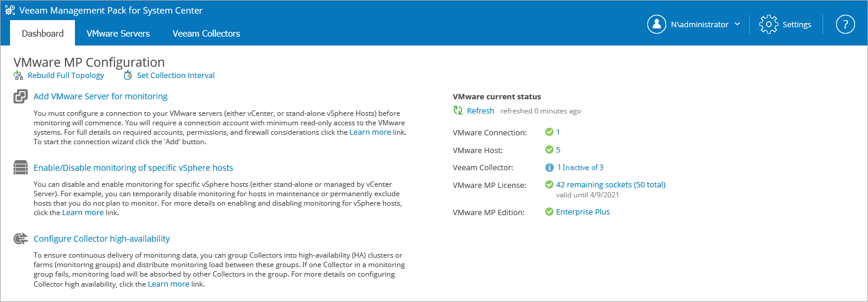Open the Help question mark icon

pos(846,24)
